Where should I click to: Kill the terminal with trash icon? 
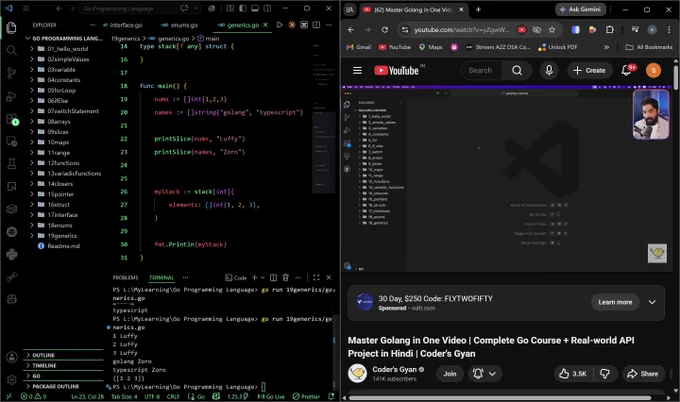(x=285, y=278)
